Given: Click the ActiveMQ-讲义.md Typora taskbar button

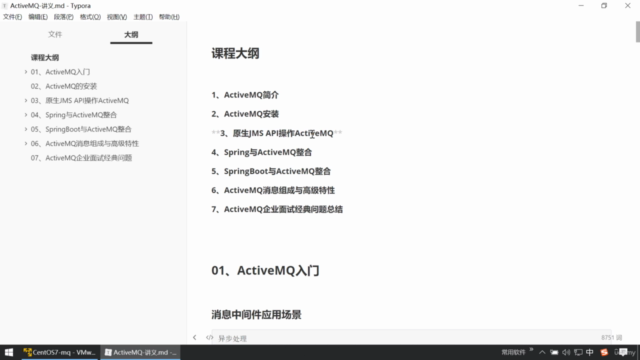Looking at the screenshot, I should click(x=140, y=352).
